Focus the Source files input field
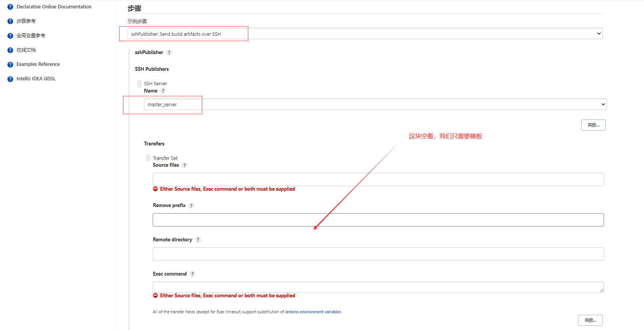The image size is (644, 330). pos(378,179)
